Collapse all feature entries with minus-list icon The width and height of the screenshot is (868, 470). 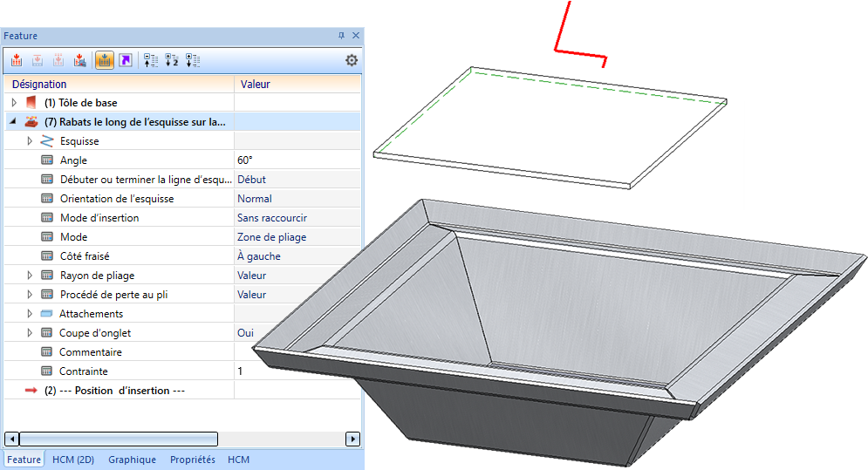(x=151, y=60)
